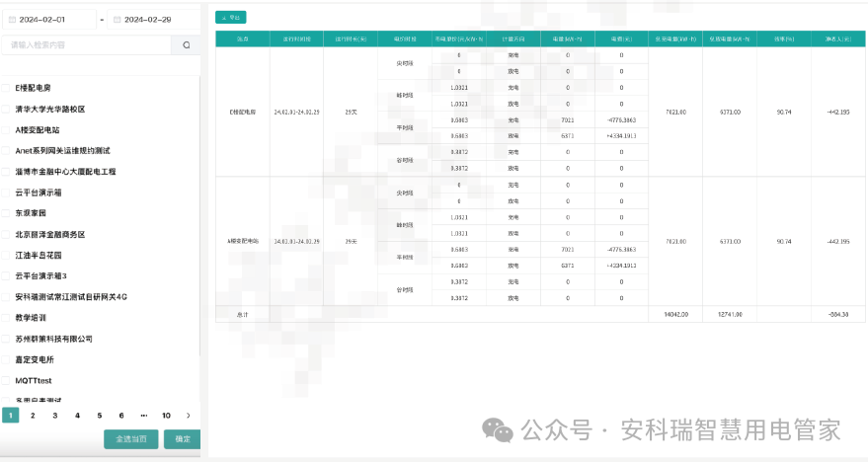
Task: Select page 1 in the pagination
Action: [x=11, y=416]
